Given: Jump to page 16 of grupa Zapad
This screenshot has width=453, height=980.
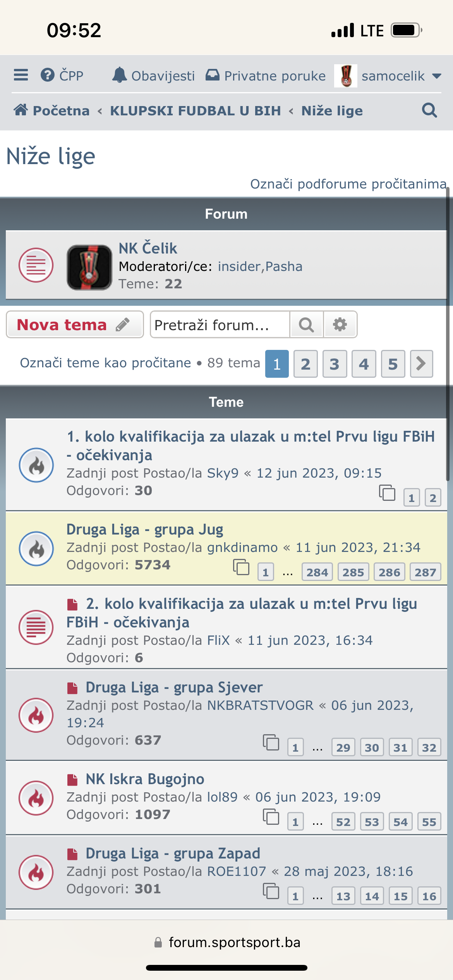Looking at the screenshot, I should (x=429, y=896).
